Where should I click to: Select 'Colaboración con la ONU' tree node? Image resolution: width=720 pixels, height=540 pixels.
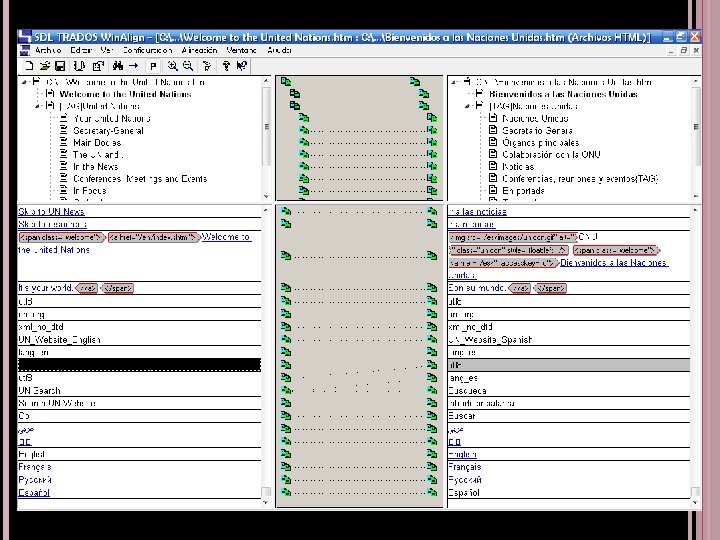click(551, 154)
